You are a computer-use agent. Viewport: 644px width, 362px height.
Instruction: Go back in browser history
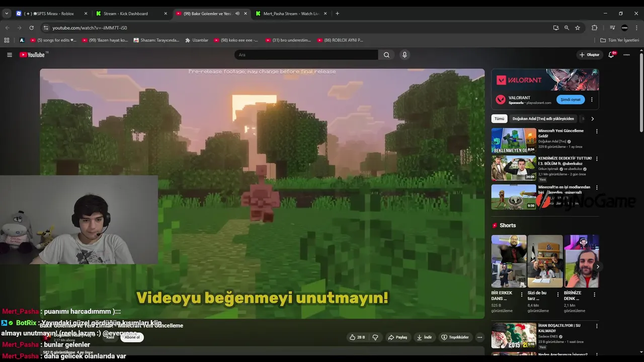(x=7, y=28)
